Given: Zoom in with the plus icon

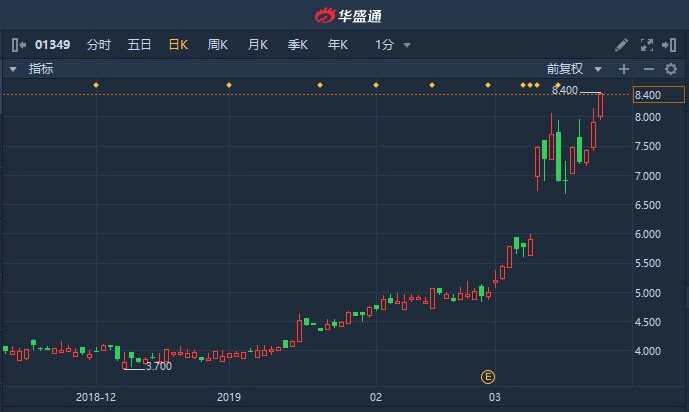Looking at the screenshot, I should 624,69.
